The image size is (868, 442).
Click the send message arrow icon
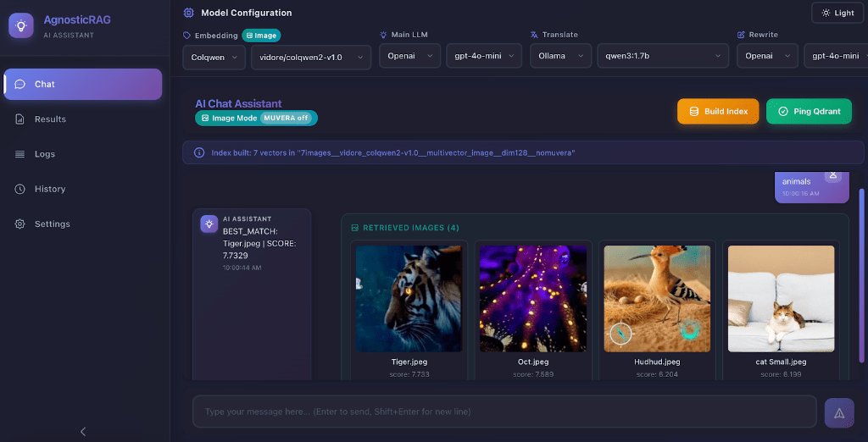tap(839, 412)
